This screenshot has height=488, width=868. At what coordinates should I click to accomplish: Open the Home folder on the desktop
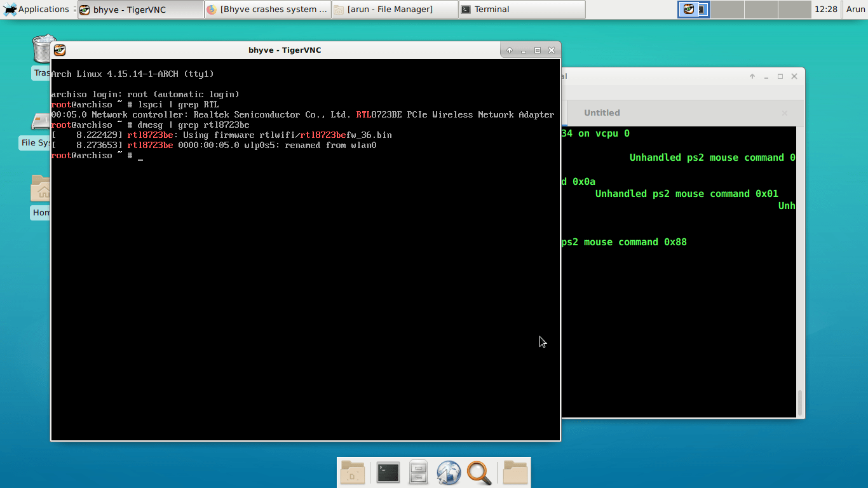coord(39,191)
